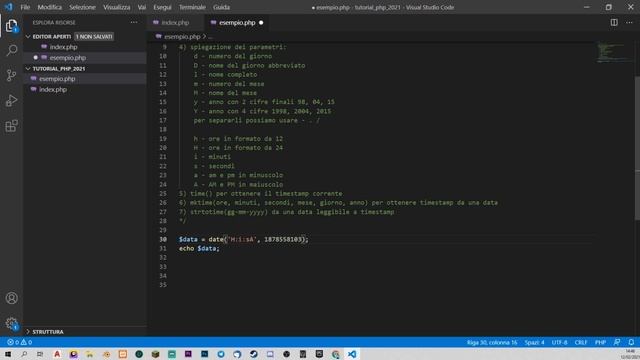Click the cursor position Riga 30 status
The height and width of the screenshot is (360, 640).
pos(492,342)
